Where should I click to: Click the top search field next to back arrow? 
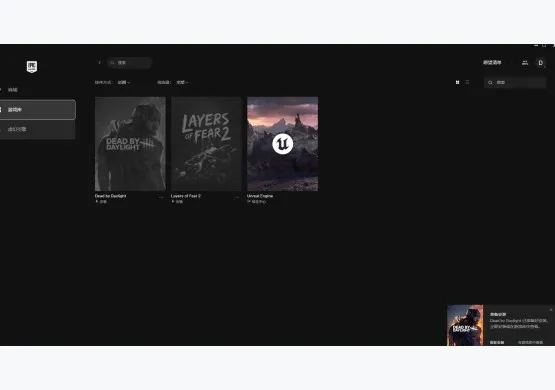click(x=130, y=63)
